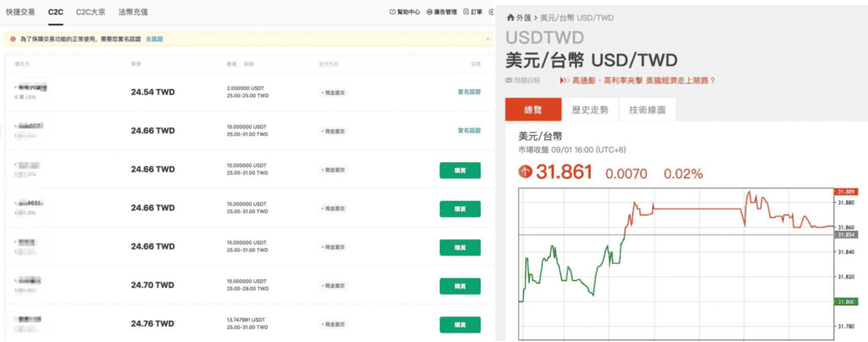
Task: Click 實名認證 link for the 24.54 TWD offer
Action: (469, 92)
